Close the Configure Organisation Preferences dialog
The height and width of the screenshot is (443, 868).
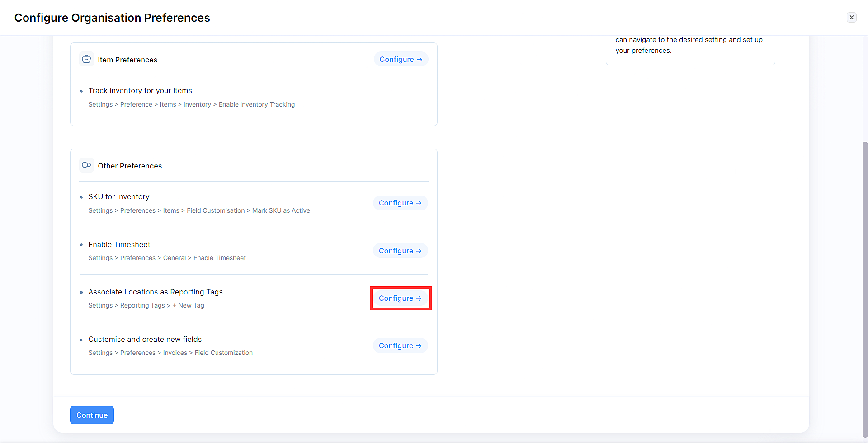[852, 17]
